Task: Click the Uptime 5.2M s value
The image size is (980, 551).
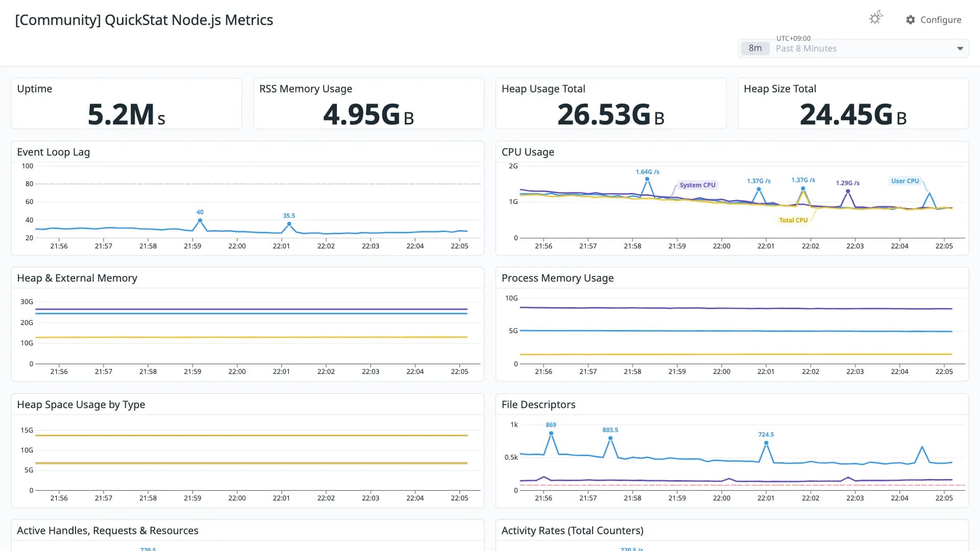Action: tap(127, 114)
